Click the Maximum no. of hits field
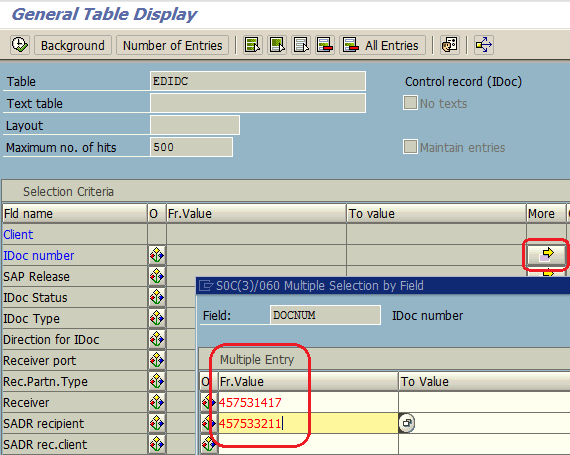570x455 pixels. click(191, 147)
